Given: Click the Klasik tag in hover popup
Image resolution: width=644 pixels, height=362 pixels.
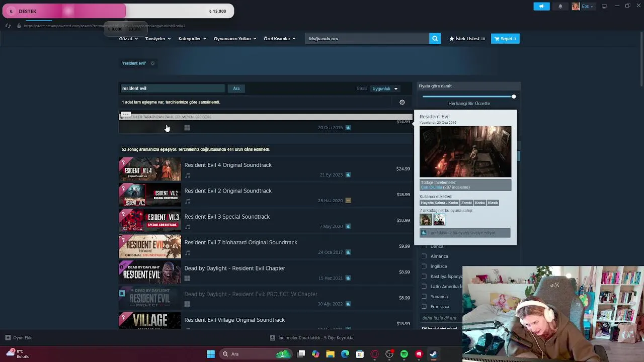Looking at the screenshot, I should pos(493,203).
